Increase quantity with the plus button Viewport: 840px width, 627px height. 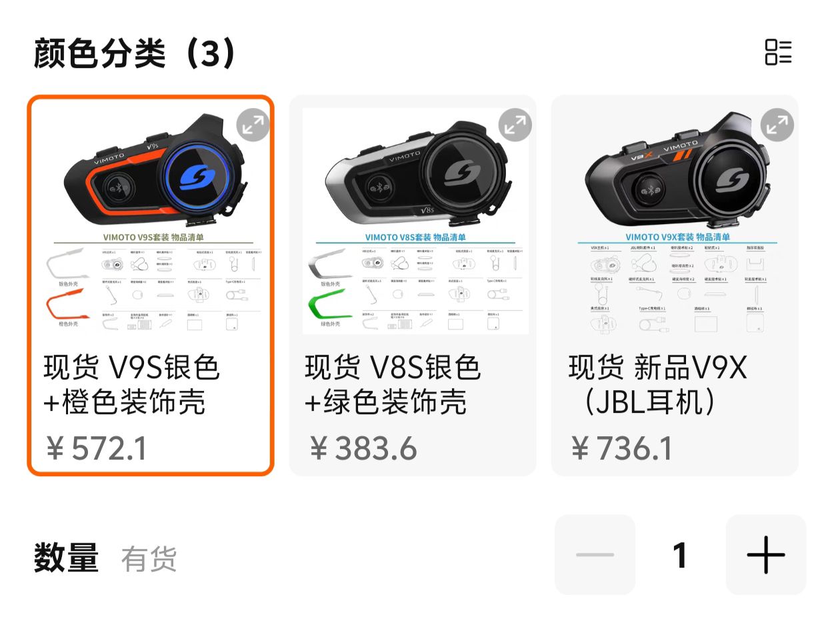click(766, 554)
